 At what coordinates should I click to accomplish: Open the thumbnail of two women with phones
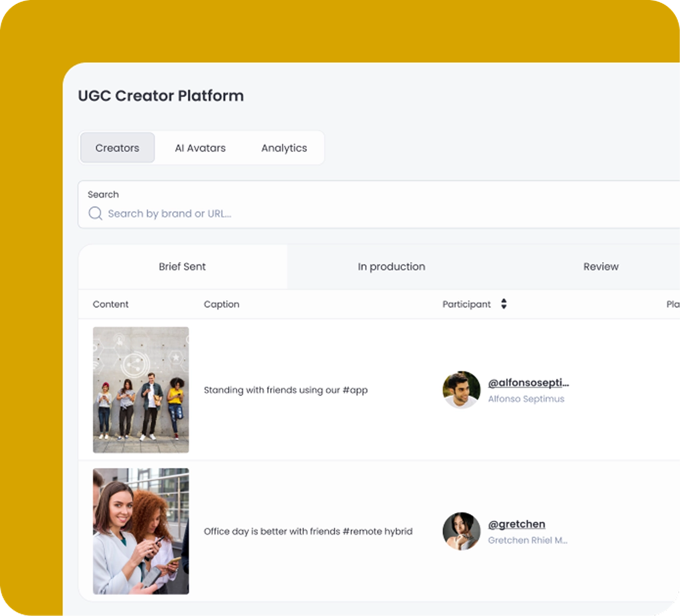[141, 531]
